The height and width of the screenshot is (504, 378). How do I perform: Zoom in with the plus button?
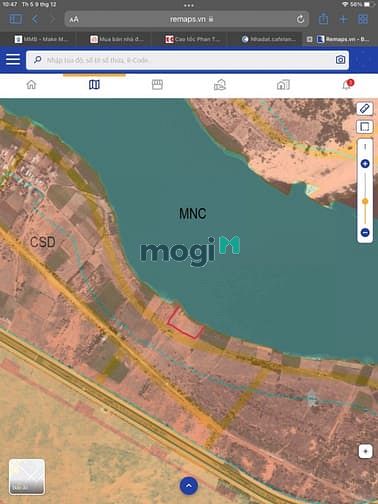click(365, 164)
